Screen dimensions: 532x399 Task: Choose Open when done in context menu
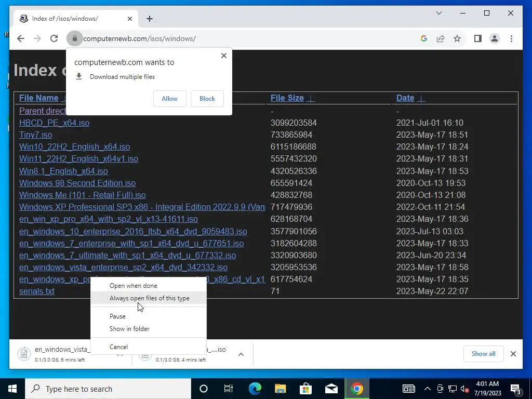149,286
